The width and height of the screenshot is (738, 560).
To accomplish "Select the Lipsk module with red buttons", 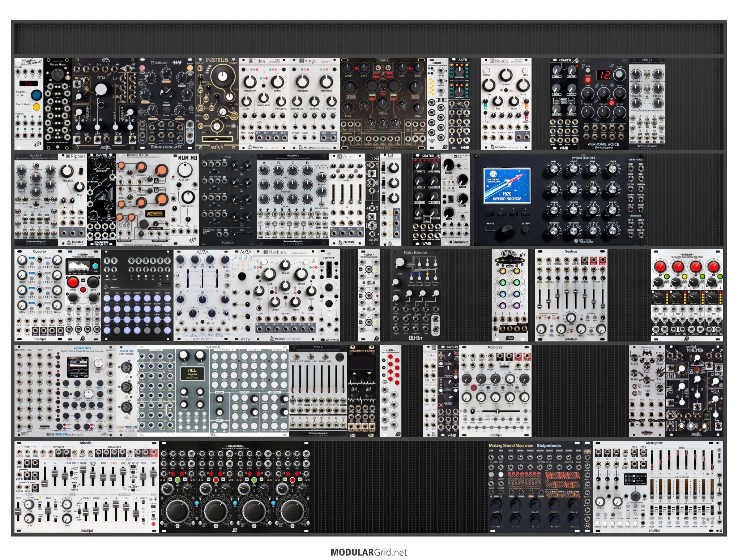I will click(391, 391).
